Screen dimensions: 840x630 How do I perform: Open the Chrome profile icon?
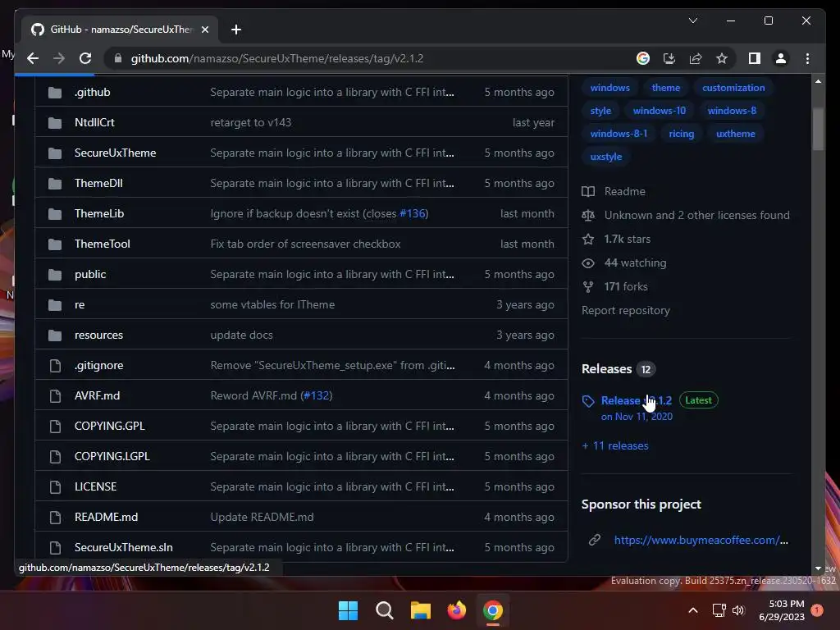click(781, 58)
